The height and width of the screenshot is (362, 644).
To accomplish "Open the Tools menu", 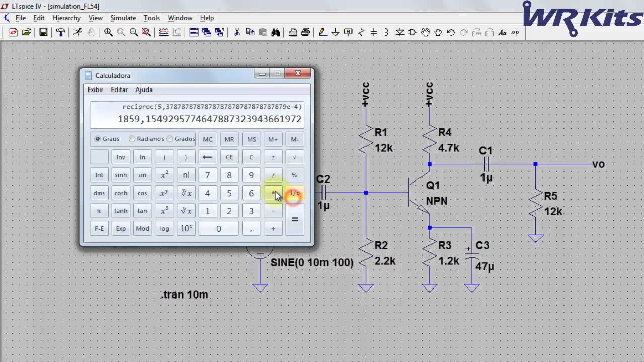I will (x=151, y=18).
